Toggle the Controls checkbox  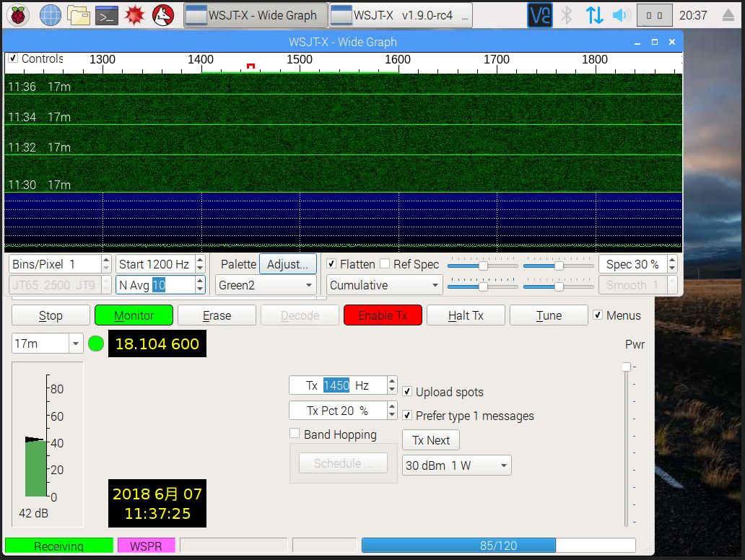(x=13, y=58)
